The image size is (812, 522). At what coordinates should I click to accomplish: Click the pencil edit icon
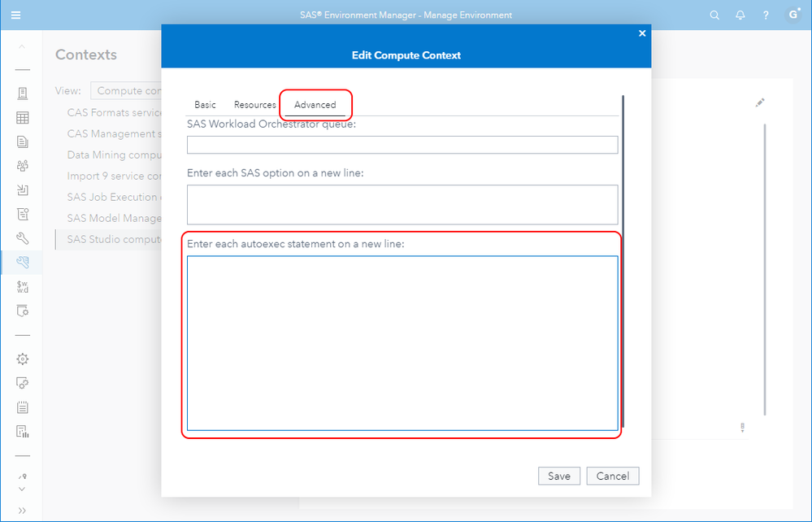coord(759,103)
